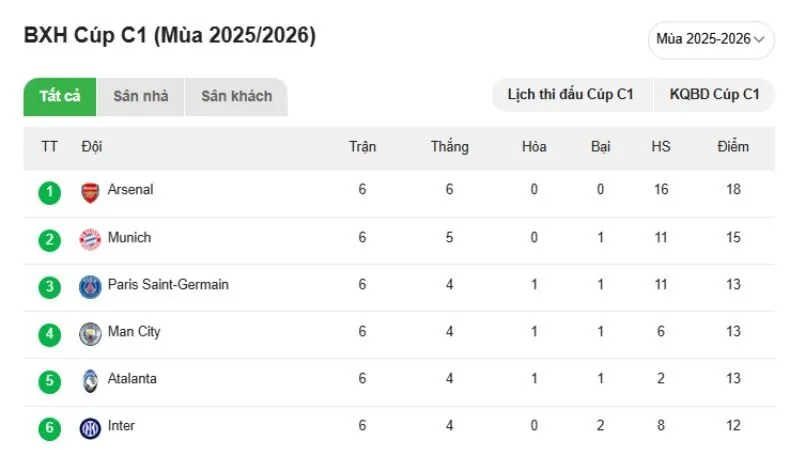This screenshot has height=450, width=800.
Task: Click the green rank 6 badge
Action: point(50,428)
